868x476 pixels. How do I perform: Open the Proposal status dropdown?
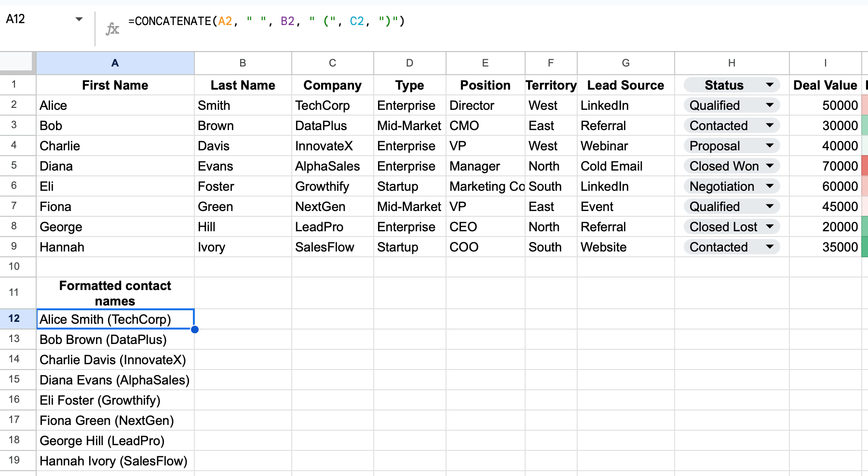pyautogui.click(x=770, y=146)
